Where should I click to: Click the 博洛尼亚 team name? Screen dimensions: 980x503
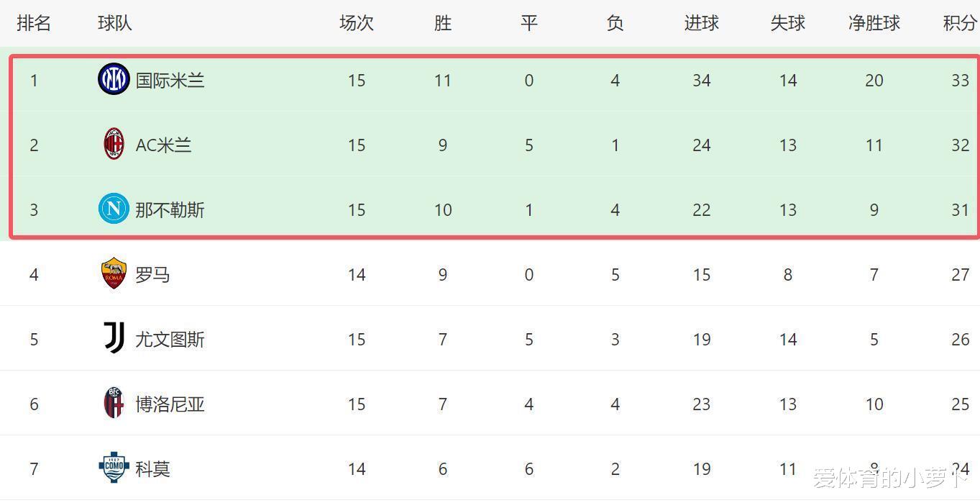click(x=170, y=404)
